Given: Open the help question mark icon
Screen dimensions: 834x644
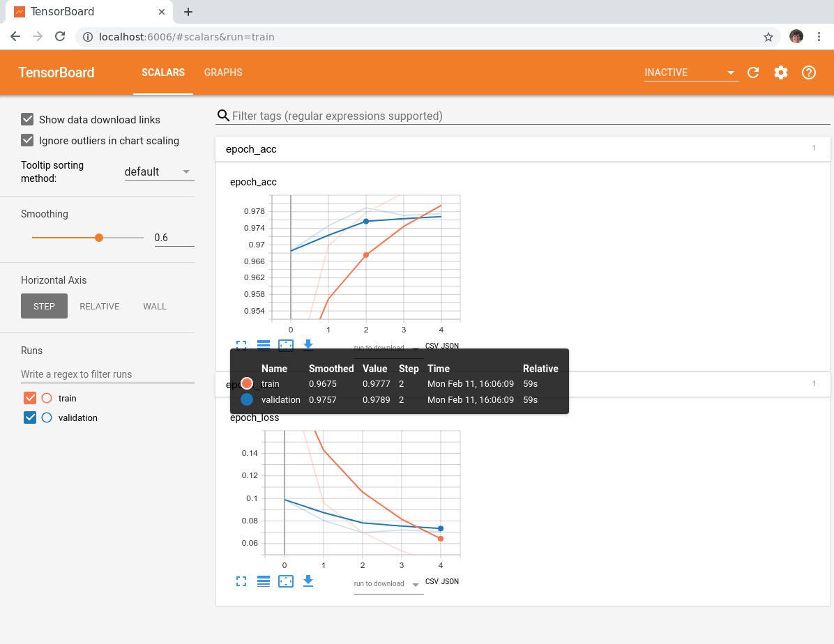Looking at the screenshot, I should click(x=808, y=72).
